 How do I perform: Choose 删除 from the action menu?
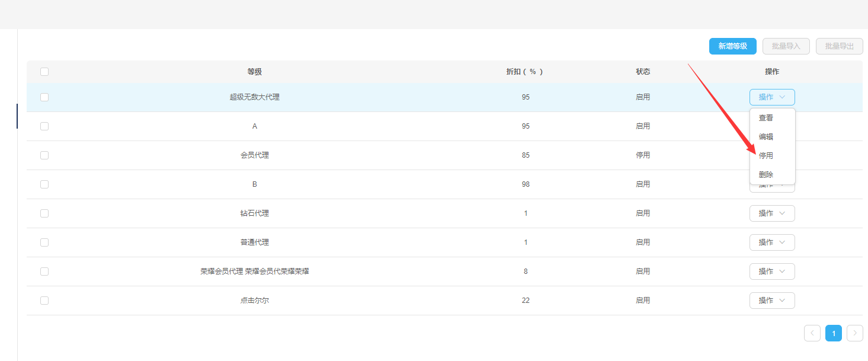point(765,175)
